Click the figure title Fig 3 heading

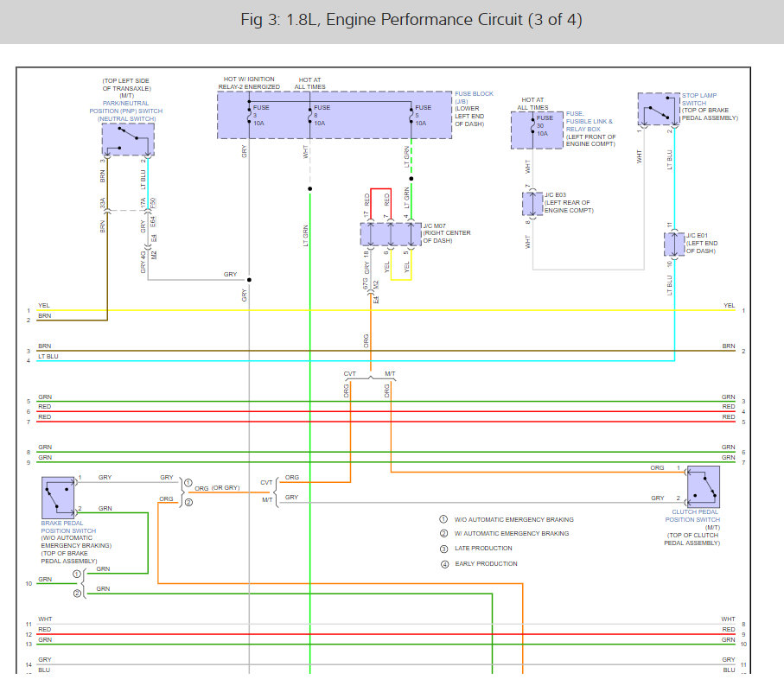(392, 21)
